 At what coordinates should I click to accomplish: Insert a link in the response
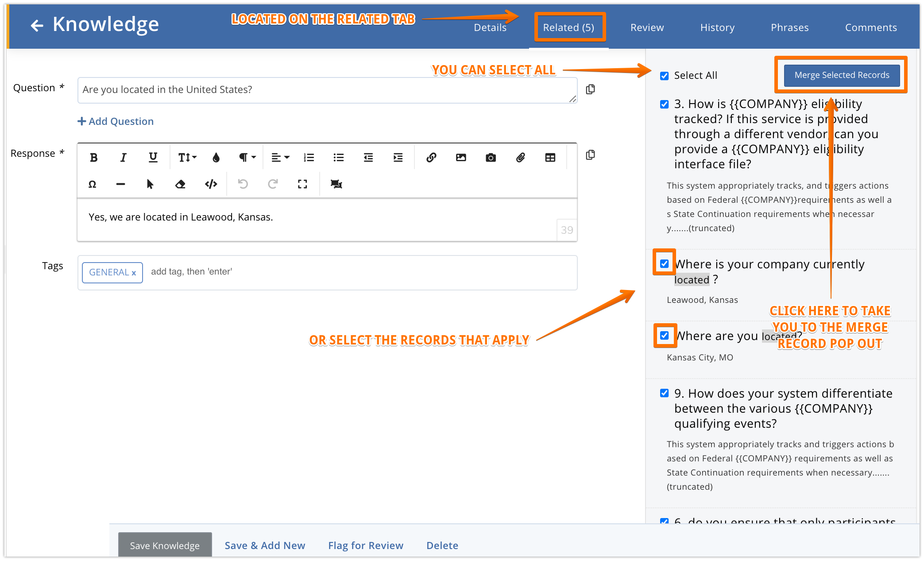431,158
